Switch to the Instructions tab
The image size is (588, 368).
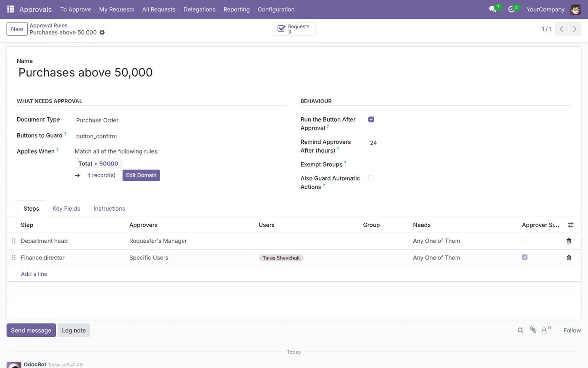tap(109, 209)
